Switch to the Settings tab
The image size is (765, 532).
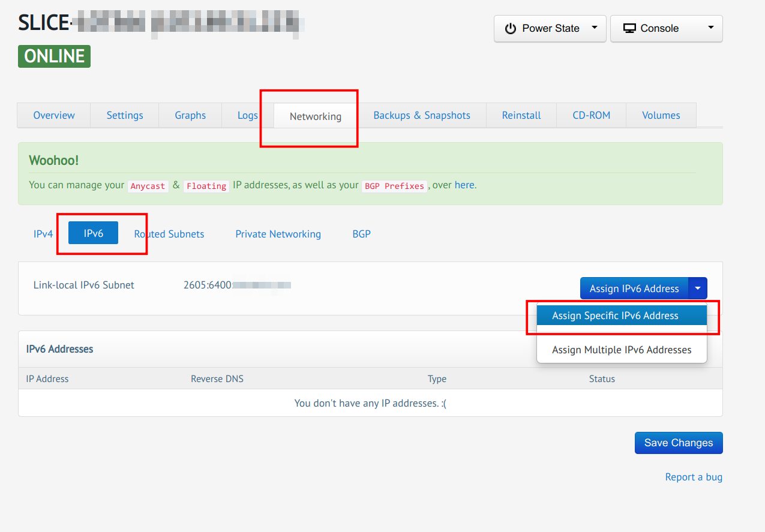pos(125,115)
